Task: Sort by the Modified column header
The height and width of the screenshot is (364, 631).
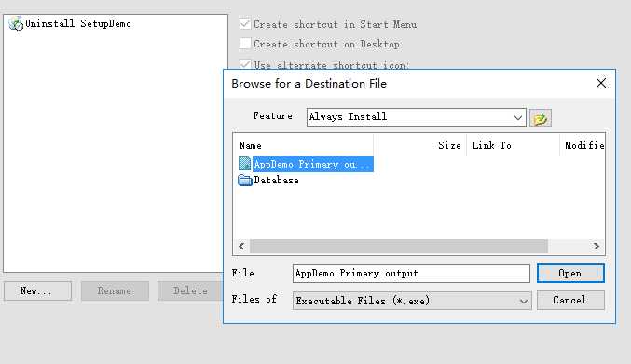Action: click(x=583, y=145)
